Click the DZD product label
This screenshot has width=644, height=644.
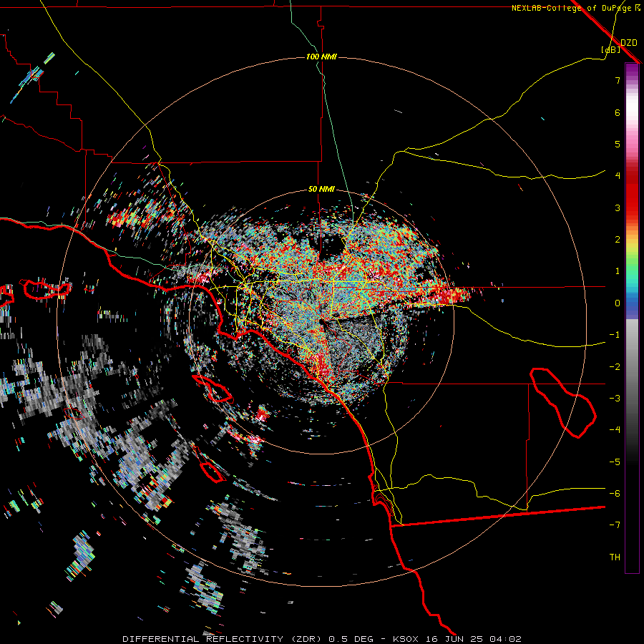(x=629, y=42)
